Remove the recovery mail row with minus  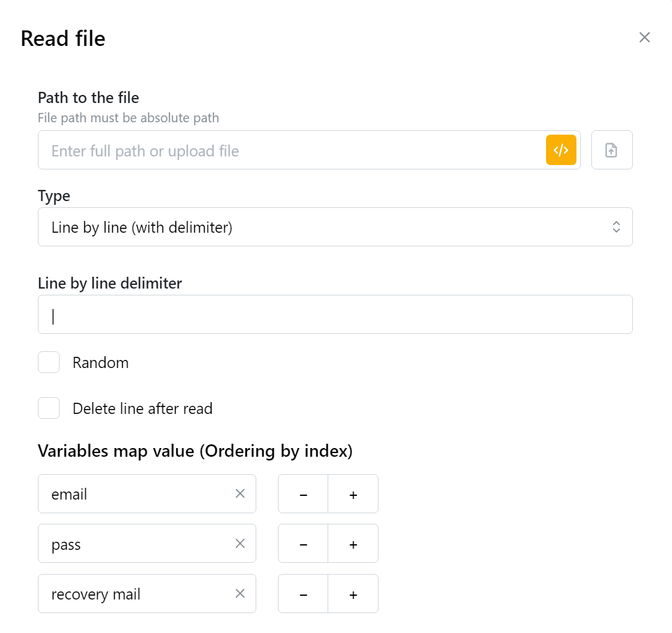click(x=303, y=595)
